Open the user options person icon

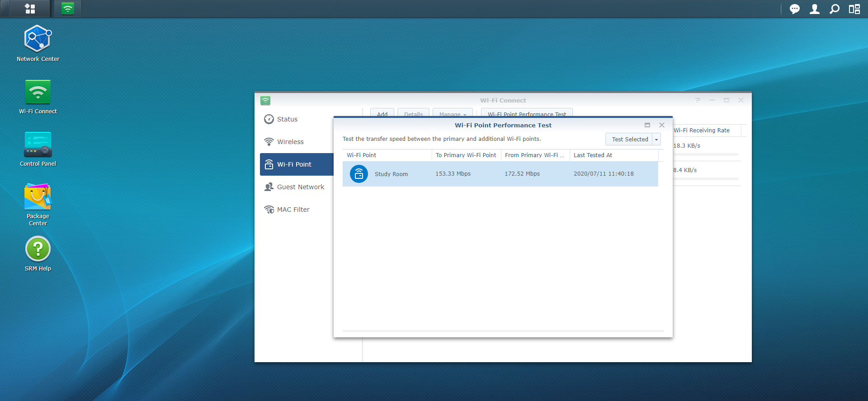click(814, 9)
